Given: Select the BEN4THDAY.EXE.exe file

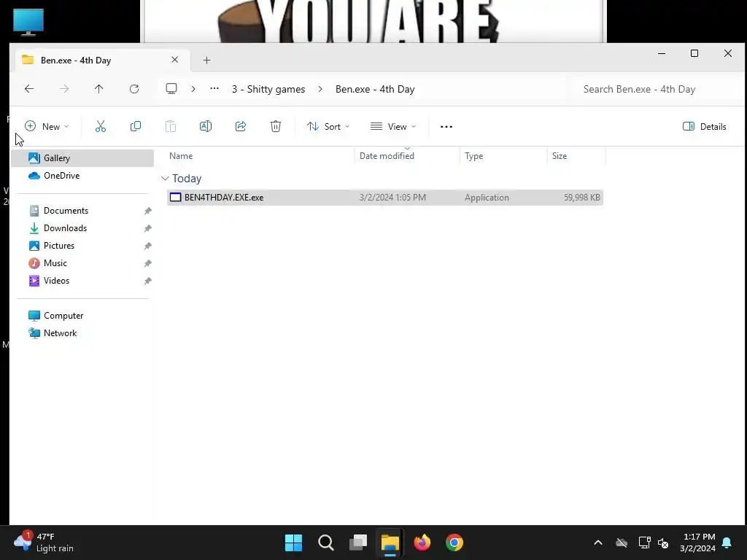Looking at the screenshot, I should pos(385,198).
